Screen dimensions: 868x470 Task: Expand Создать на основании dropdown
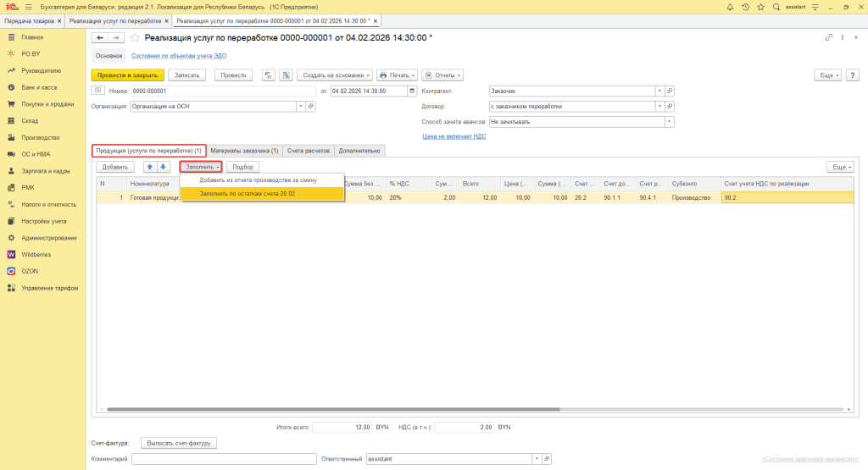(336, 75)
